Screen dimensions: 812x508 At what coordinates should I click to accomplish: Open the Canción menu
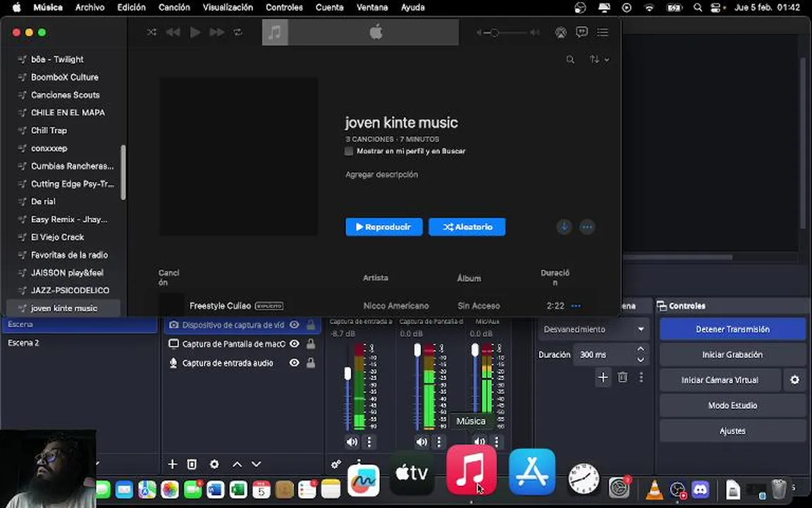[x=174, y=7]
